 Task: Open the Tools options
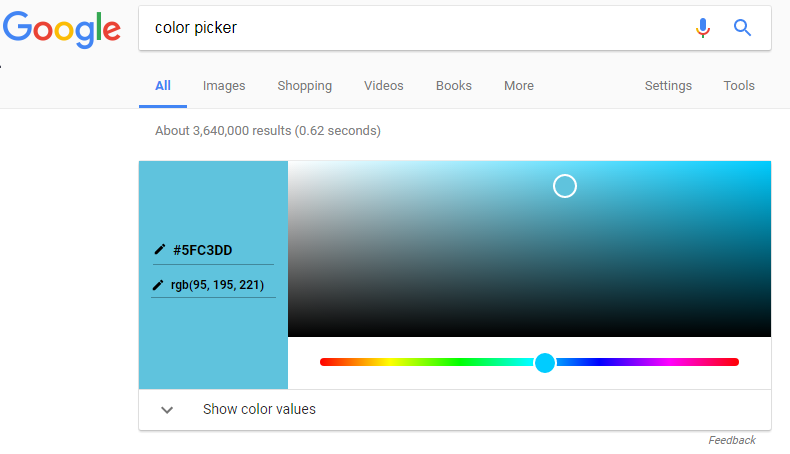click(739, 86)
